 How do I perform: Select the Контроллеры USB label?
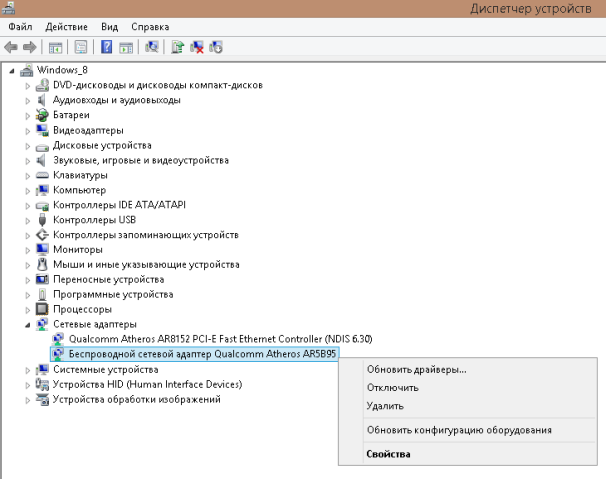pos(94,220)
